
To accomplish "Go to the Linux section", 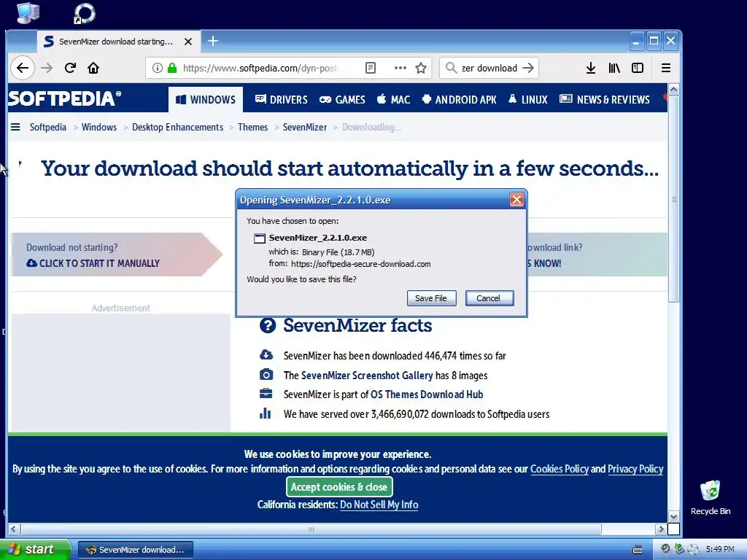I will tap(528, 99).
